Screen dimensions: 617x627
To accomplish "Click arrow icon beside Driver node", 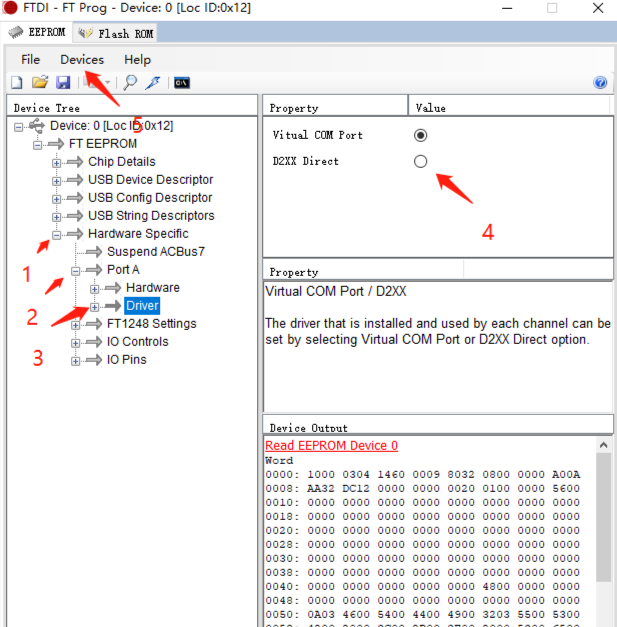I will coord(113,306).
